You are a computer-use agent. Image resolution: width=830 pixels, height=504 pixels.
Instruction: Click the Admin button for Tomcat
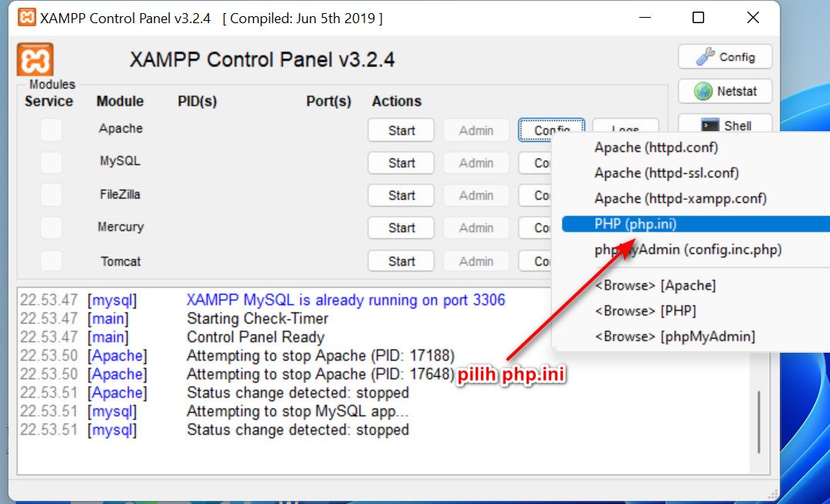pyautogui.click(x=476, y=261)
